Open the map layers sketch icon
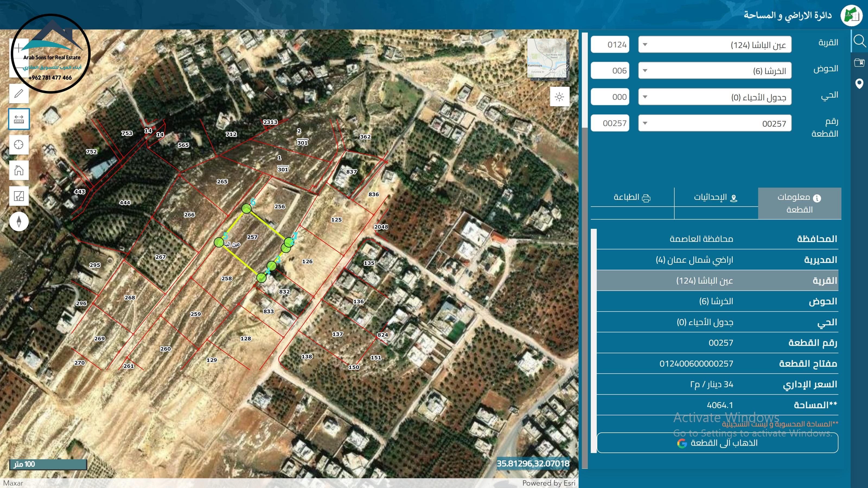The image size is (868, 488). [x=19, y=196]
